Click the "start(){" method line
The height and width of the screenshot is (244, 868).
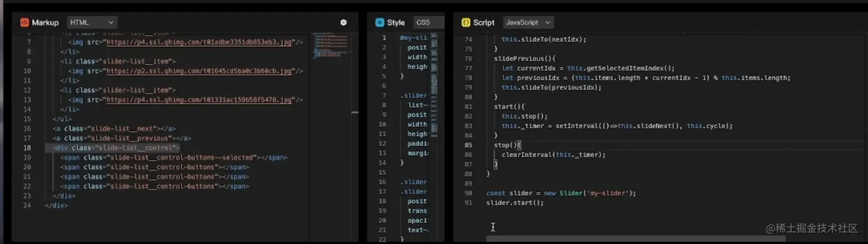509,106
